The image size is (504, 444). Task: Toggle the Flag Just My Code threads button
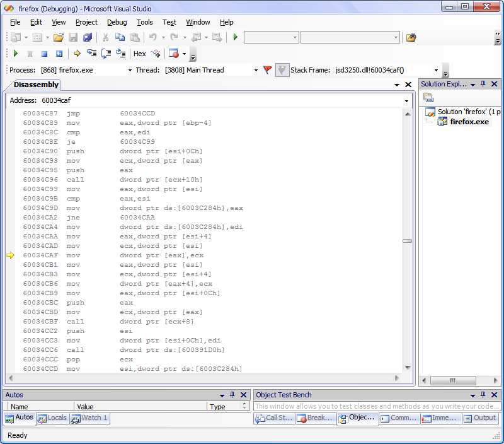point(282,70)
